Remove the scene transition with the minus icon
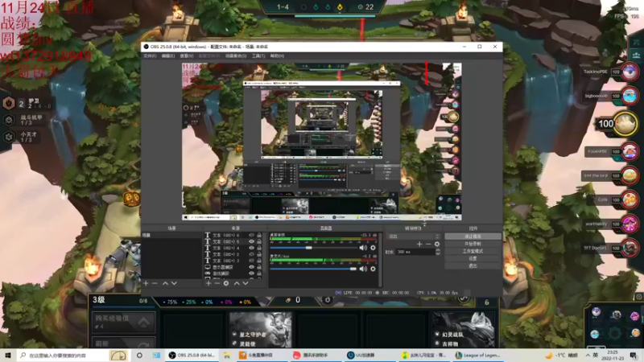This screenshot has width=644, height=362. point(428,244)
